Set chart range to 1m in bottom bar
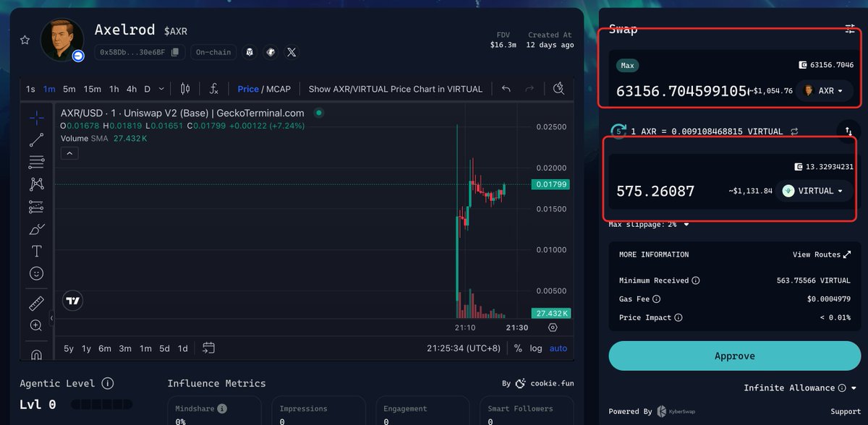Image resolution: width=868 pixels, height=425 pixels. click(x=145, y=348)
